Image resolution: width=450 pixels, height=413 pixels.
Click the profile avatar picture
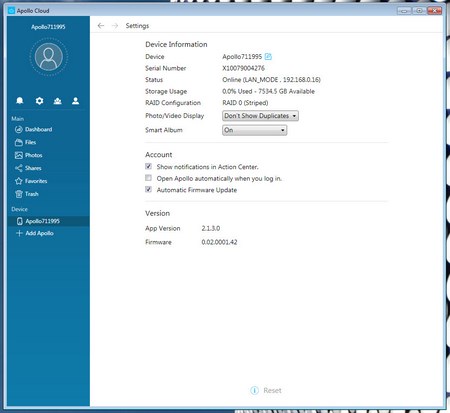49,57
